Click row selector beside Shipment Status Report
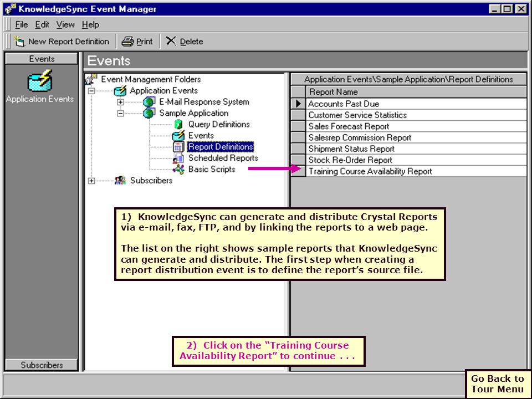 pos(299,149)
